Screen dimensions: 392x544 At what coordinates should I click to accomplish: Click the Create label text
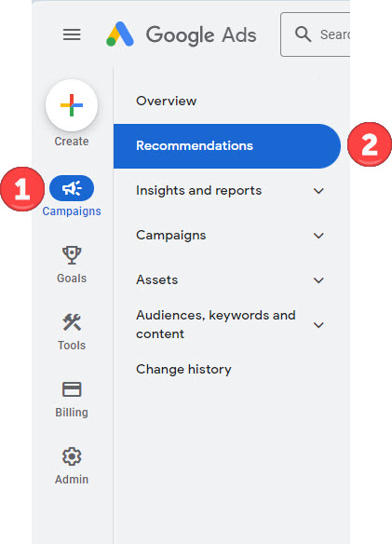point(72,142)
